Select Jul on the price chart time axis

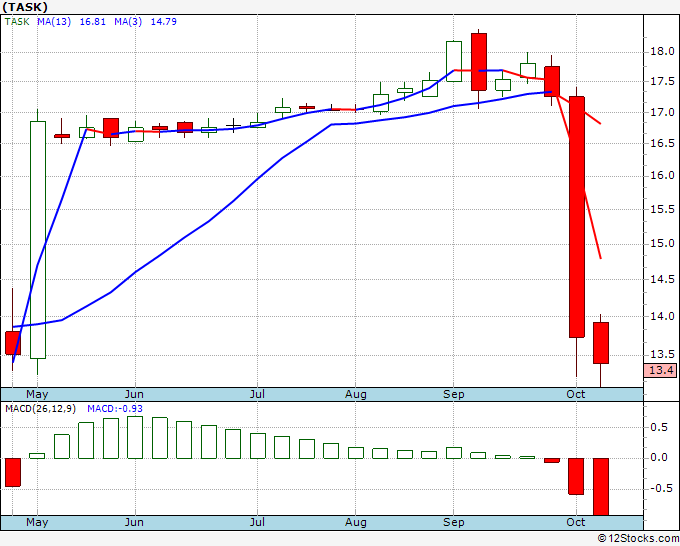coord(257,394)
